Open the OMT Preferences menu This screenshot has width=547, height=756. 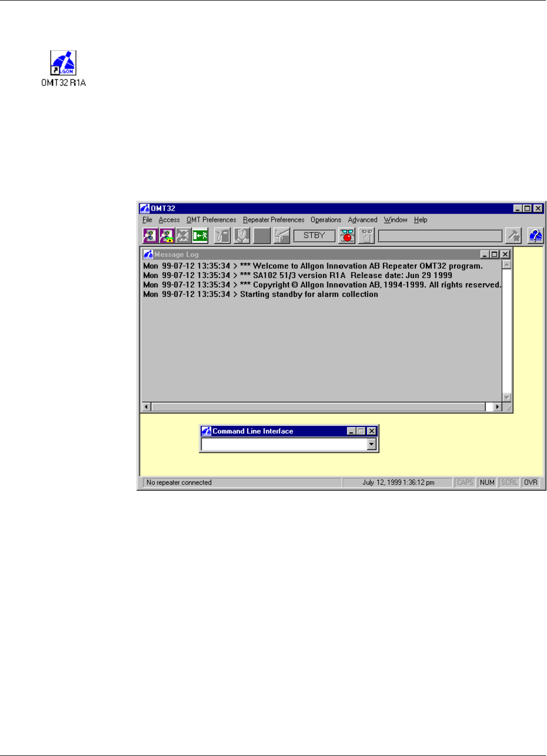pos(211,220)
